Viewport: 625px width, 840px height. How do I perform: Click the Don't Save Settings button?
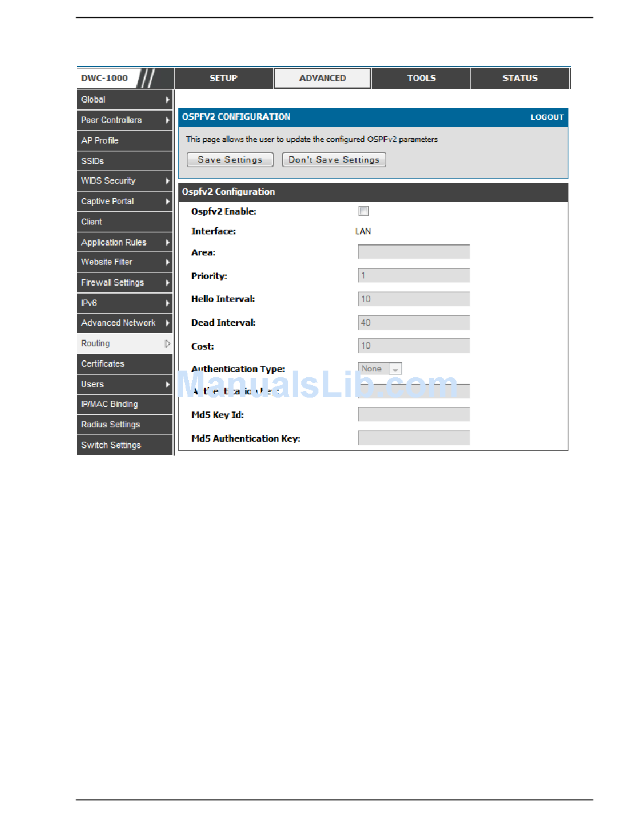click(x=334, y=160)
